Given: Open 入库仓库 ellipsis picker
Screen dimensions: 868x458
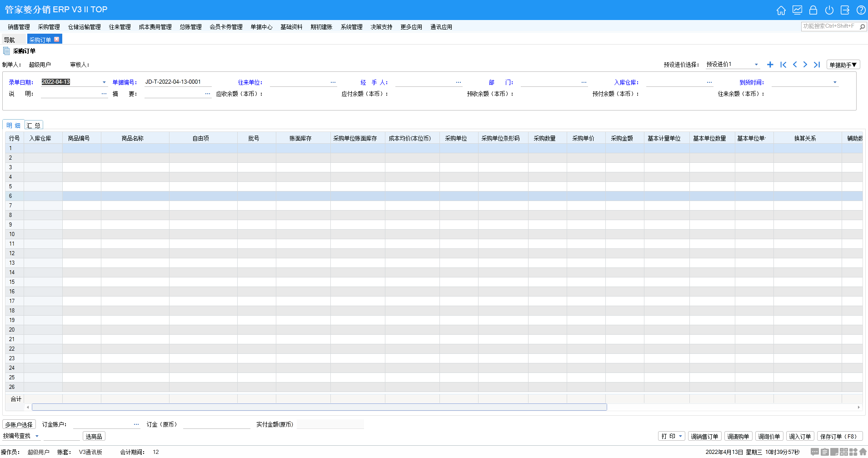Looking at the screenshot, I should coord(709,82).
